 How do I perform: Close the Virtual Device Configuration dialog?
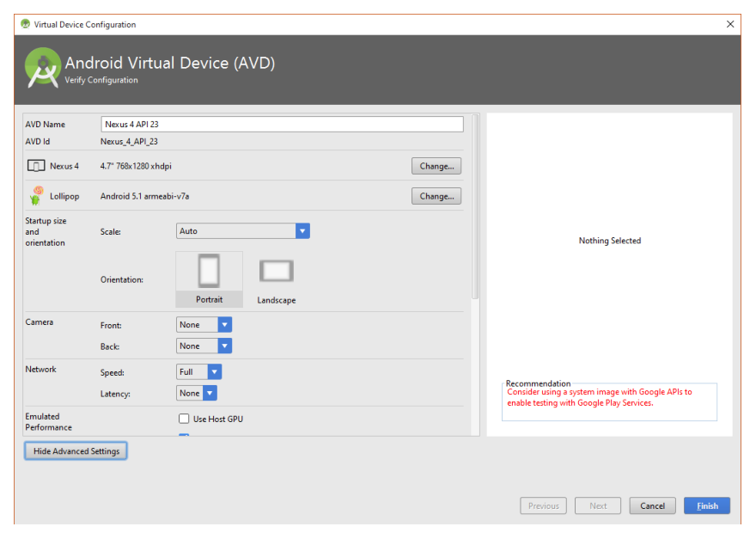coord(730,24)
